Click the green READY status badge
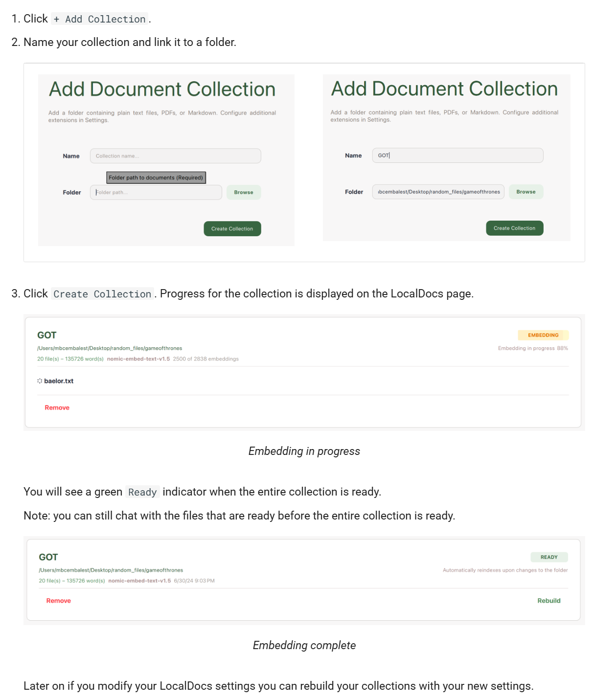The width and height of the screenshot is (593, 700). [x=548, y=557]
